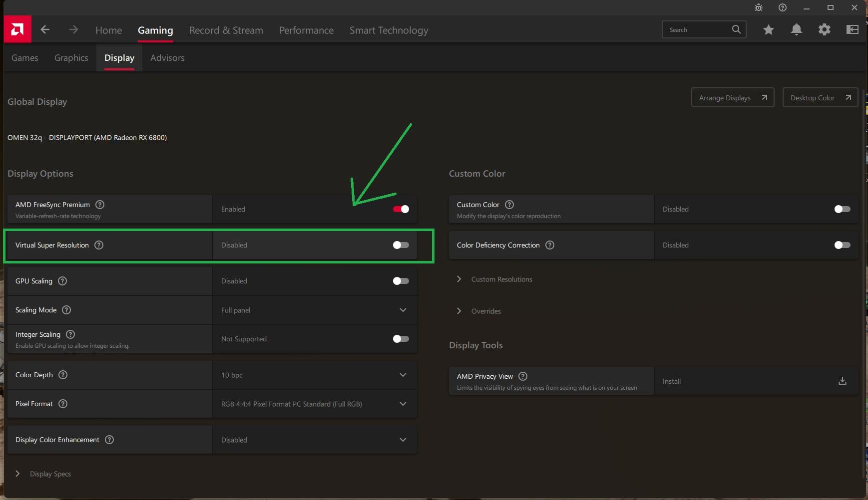Show help for Integer Scaling
The height and width of the screenshot is (500, 868).
coord(70,334)
